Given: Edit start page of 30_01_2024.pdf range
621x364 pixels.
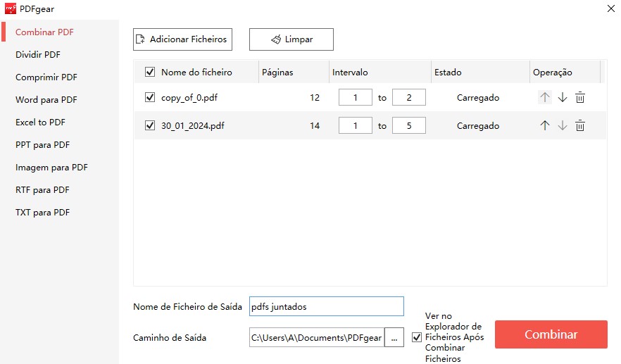Looking at the screenshot, I should click(356, 125).
